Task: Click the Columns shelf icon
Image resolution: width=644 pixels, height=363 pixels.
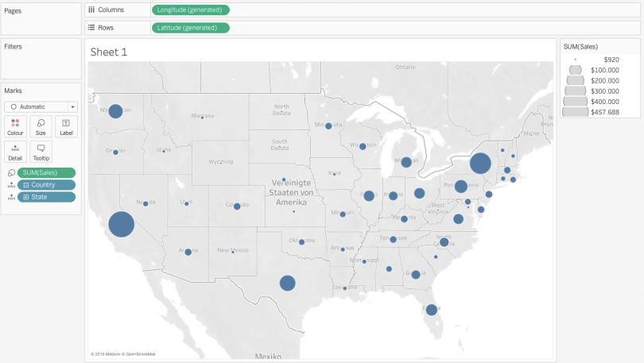Action: tap(91, 10)
